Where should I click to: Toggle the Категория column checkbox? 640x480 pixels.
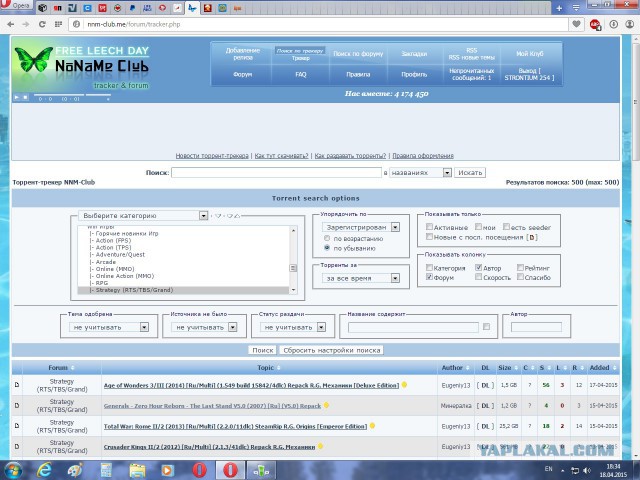click(429, 267)
